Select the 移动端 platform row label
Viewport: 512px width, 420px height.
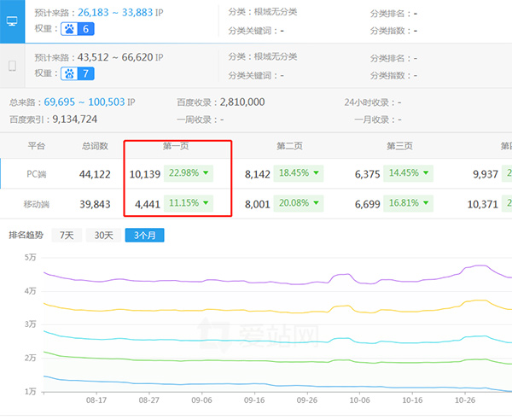coord(36,204)
